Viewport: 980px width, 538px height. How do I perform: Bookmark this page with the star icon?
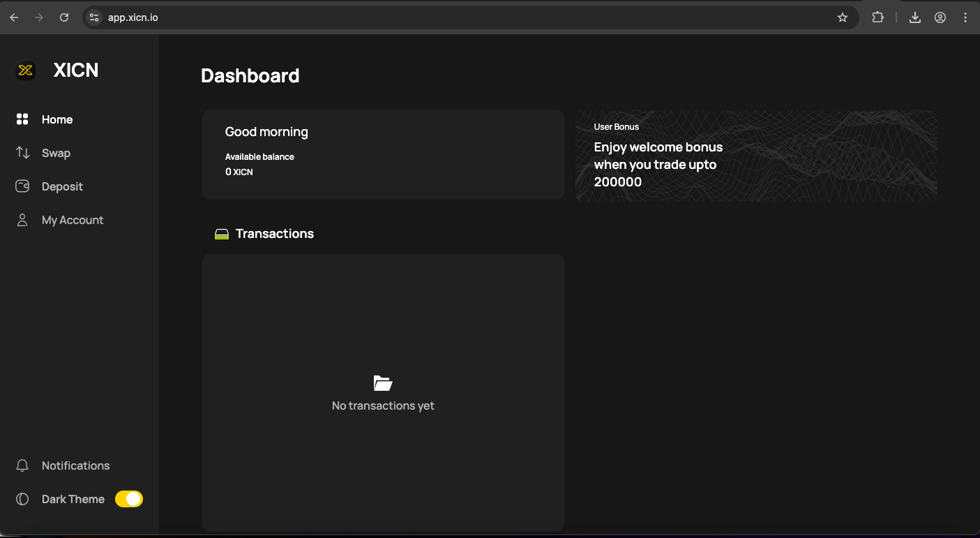843,17
